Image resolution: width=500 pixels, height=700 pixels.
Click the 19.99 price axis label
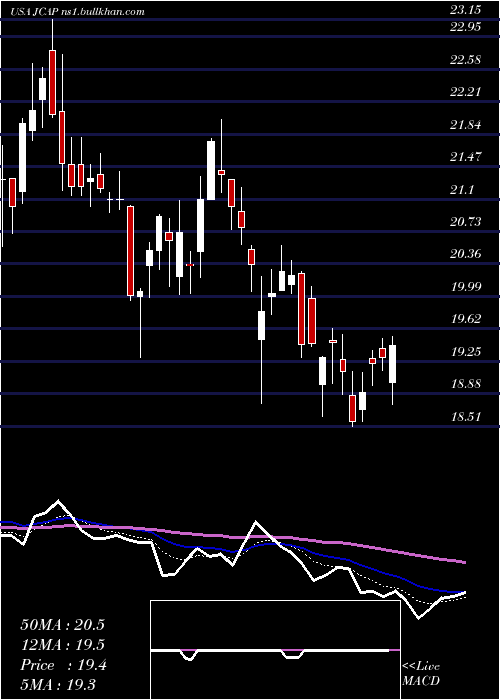(466, 287)
